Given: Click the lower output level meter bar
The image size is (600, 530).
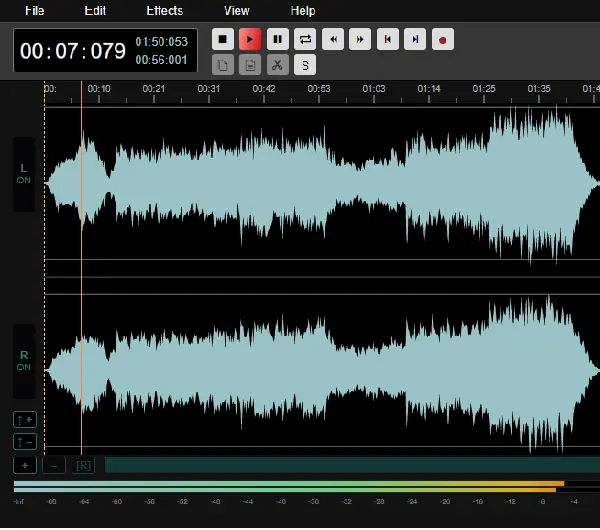Looking at the screenshot, I should click(285, 490).
